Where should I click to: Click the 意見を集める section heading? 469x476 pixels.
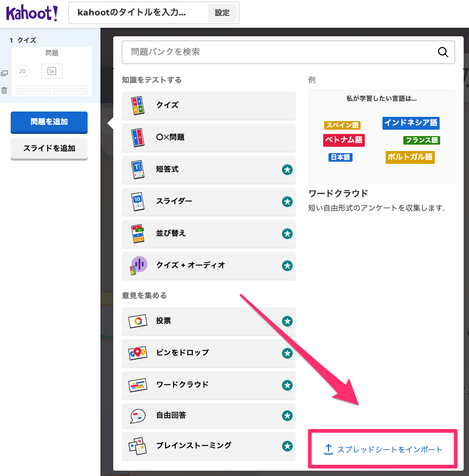144,296
